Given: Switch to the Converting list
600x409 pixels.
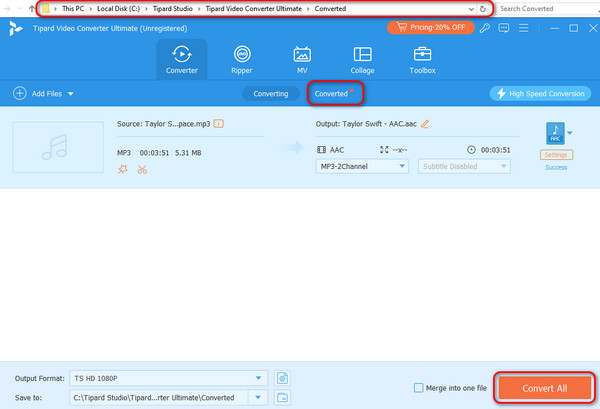Looking at the screenshot, I should [271, 94].
